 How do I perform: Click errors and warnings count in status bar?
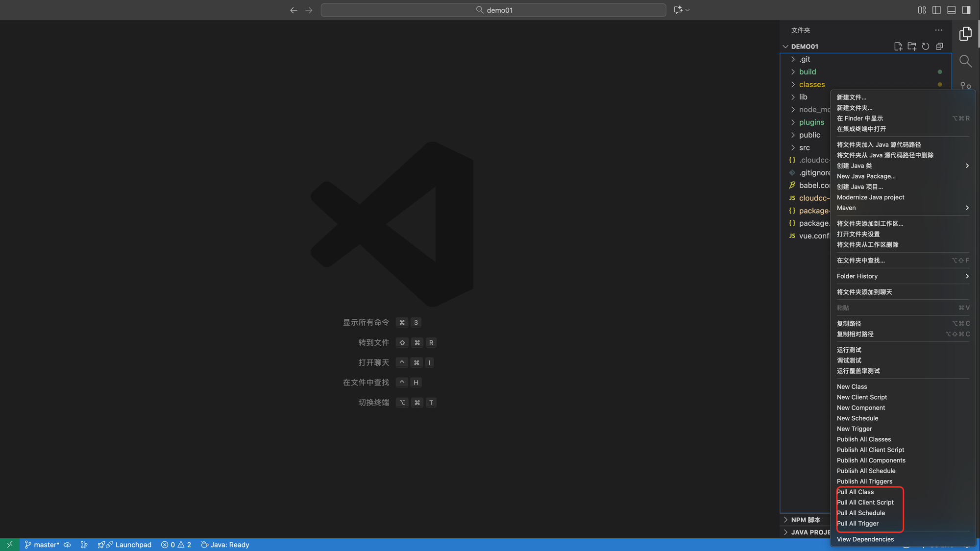[176, 545]
